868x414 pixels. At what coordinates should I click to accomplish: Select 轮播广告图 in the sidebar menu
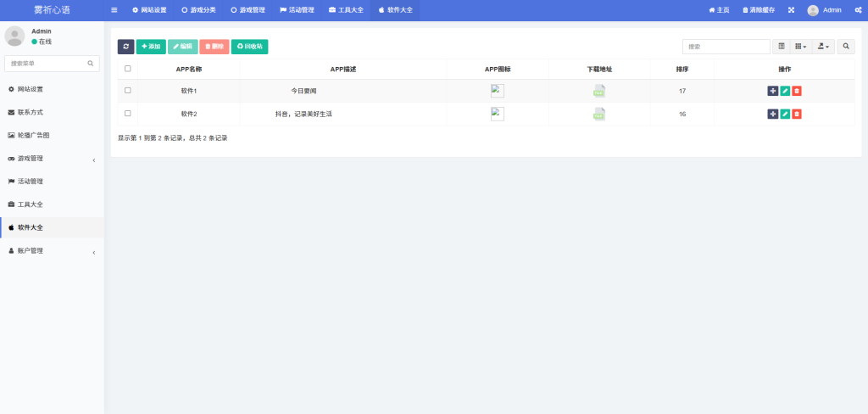click(34, 135)
